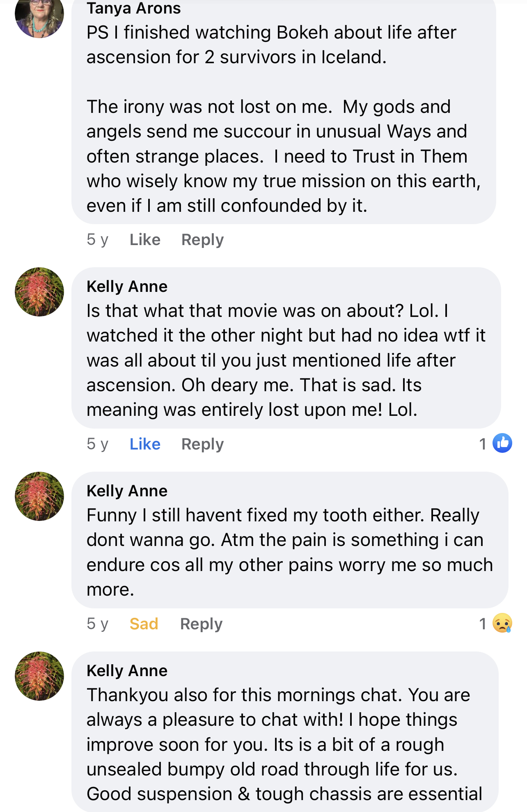527x812 pixels.
Task: Open Kelly Anne's avatar on Thankyou comment
Action: [x=39, y=676]
